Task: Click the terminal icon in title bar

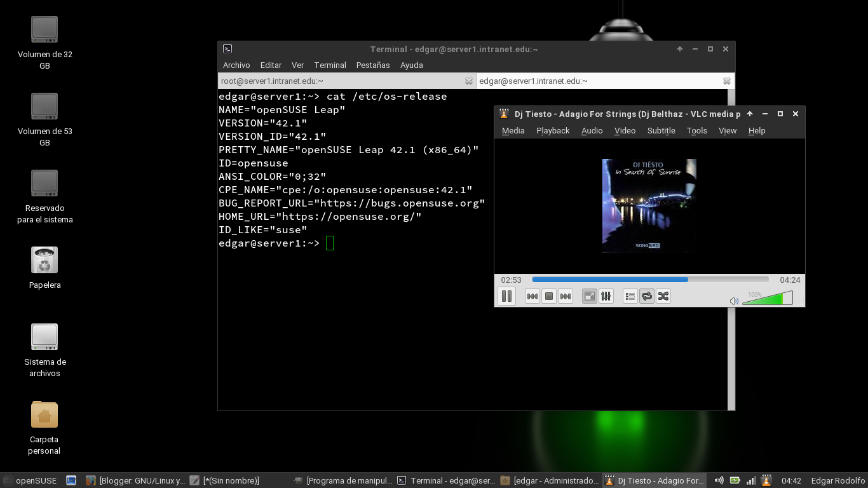Action: (x=227, y=49)
